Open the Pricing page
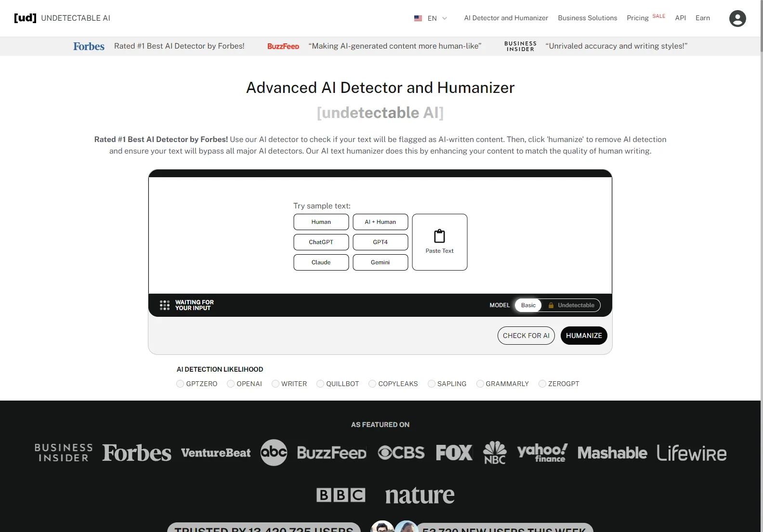Viewport: 763px width, 532px height. [x=637, y=18]
